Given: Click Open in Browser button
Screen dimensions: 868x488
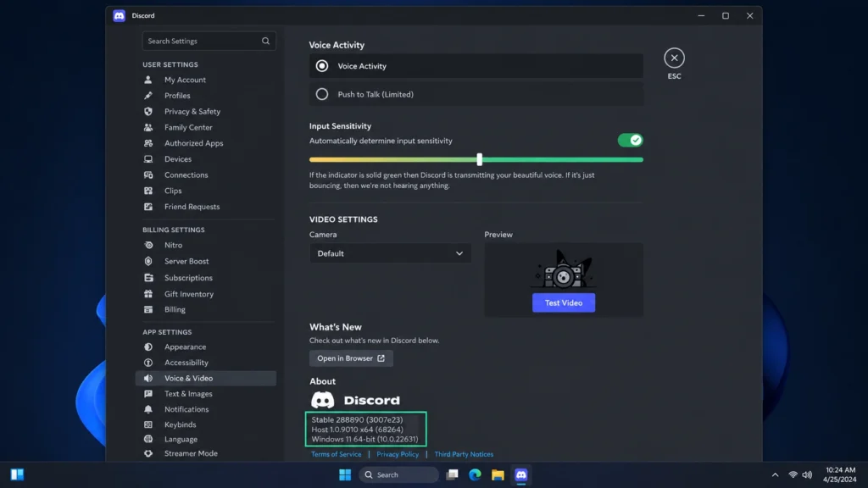Looking at the screenshot, I should [x=351, y=358].
